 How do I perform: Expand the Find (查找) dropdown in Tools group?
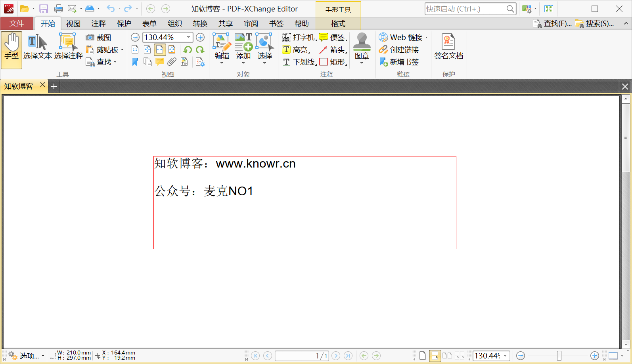[115, 62]
